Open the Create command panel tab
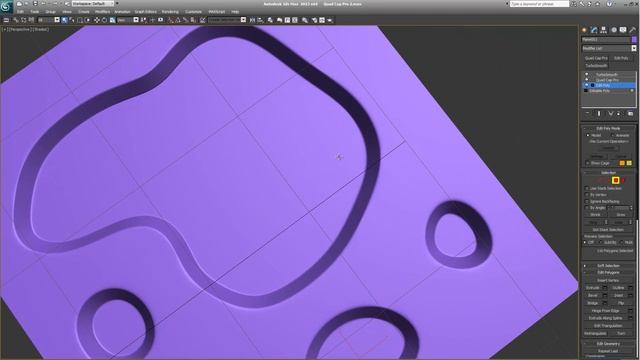This screenshot has width=640, height=360. 584,30
